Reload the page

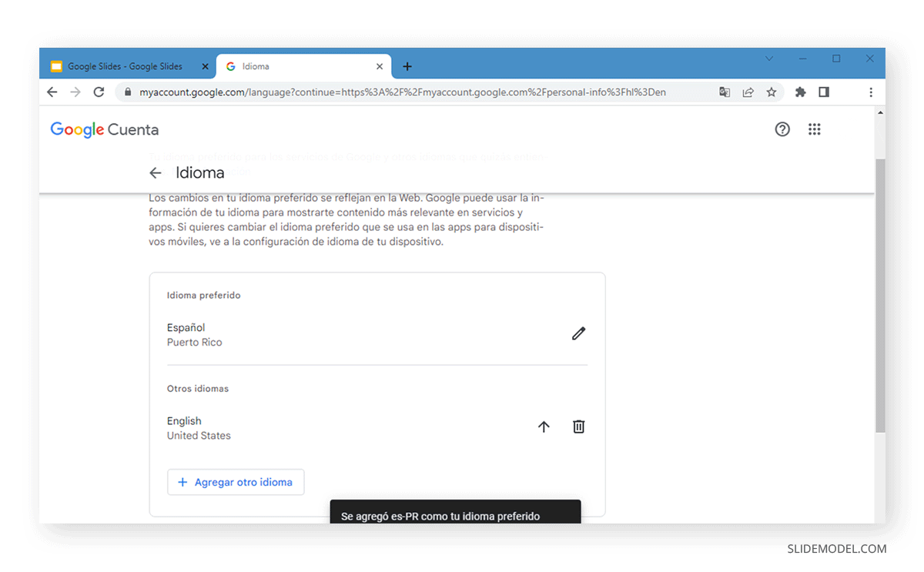point(99,92)
